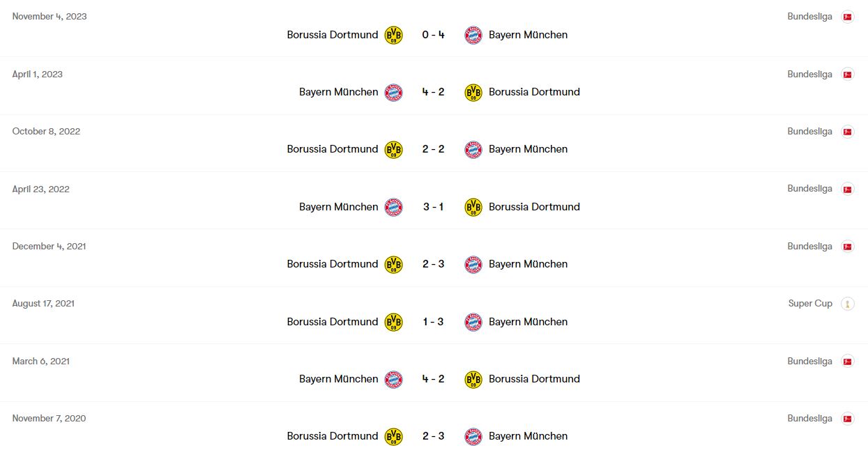The height and width of the screenshot is (450, 868).
Task: Select Super Cup trophy icon for August 17, 2021
Action: tap(848, 304)
